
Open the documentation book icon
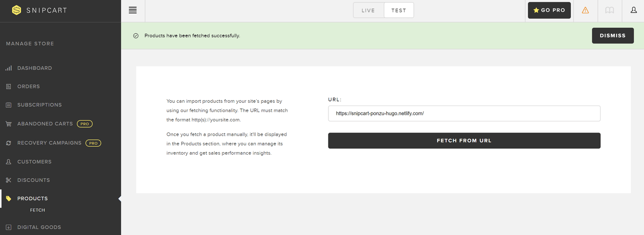[609, 10]
